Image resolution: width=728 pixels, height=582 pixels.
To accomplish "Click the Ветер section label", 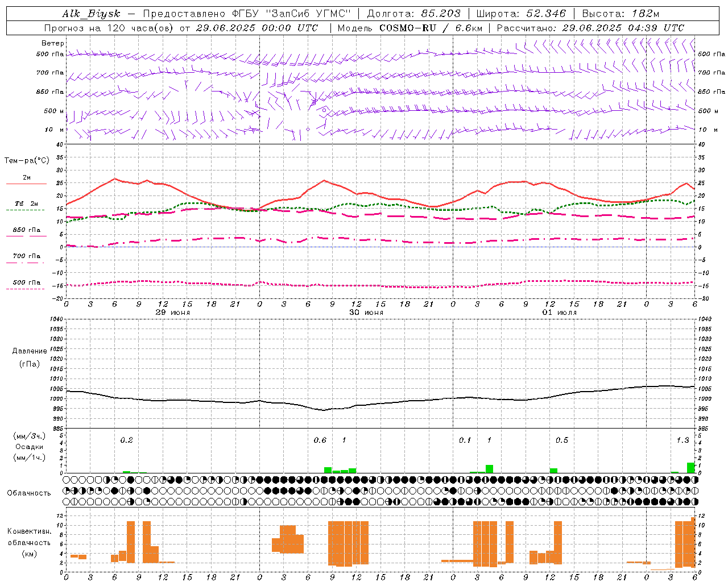I will pyautogui.click(x=53, y=43).
